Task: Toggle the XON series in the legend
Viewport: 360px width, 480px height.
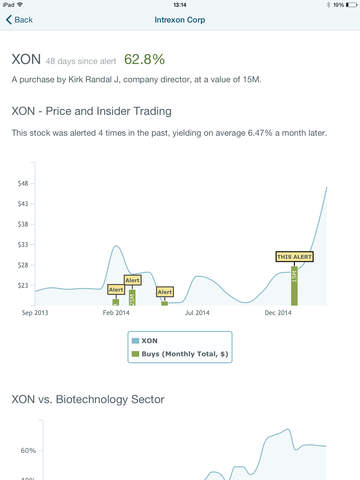Action: [x=145, y=341]
